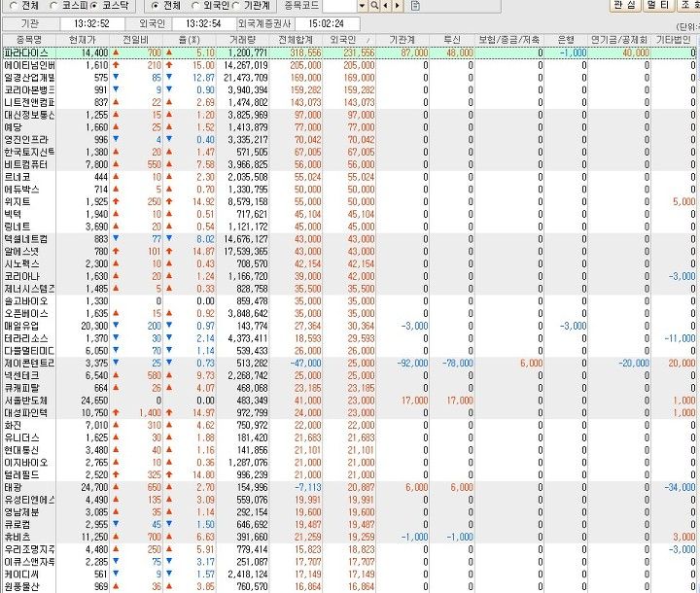Sort by 연기금/공제회 column header
The image size is (700, 593).
[x=618, y=40]
